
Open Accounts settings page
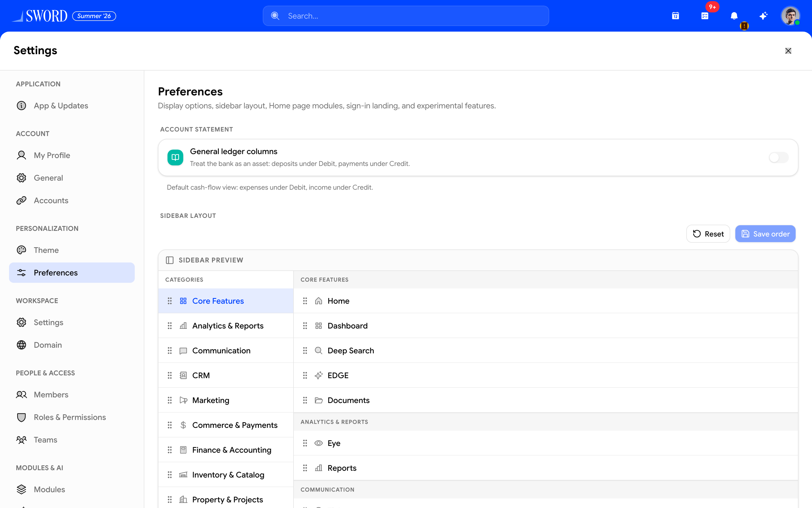click(x=72, y=200)
